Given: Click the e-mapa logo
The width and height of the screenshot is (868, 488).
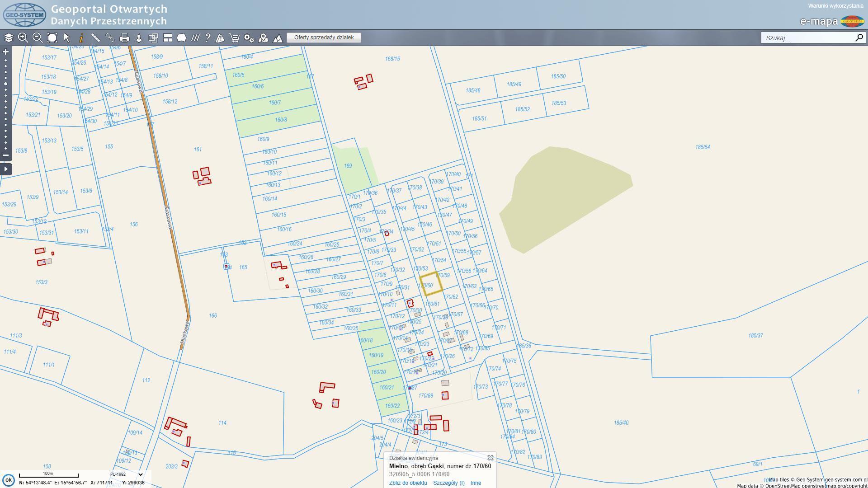Looking at the screenshot, I should point(832,21).
